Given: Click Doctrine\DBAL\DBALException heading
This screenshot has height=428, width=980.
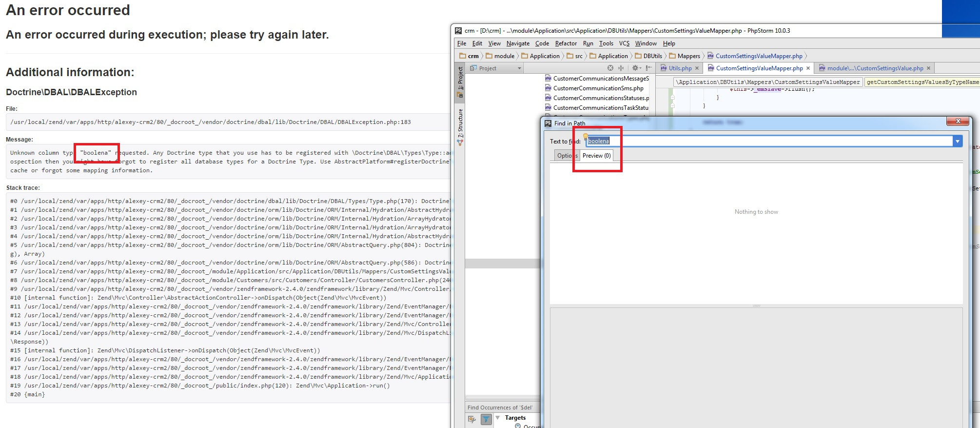Looking at the screenshot, I should click(71, 92).
